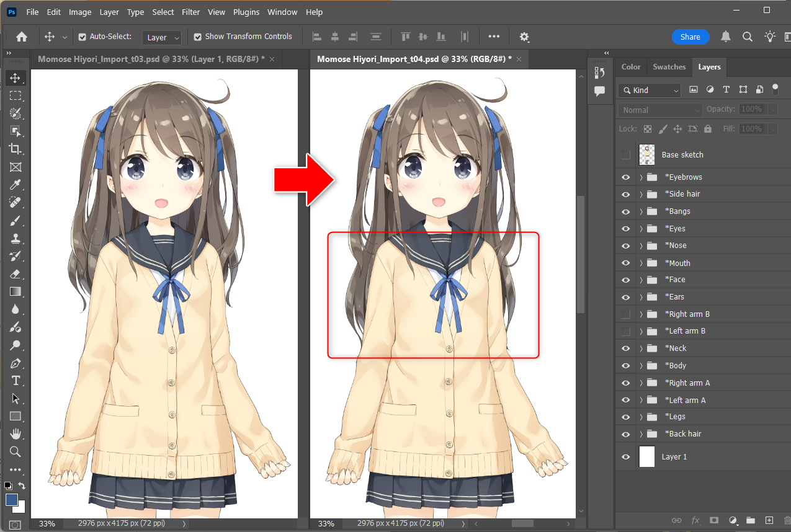Open the Auto-Select Layer dropdown
Image resolution: width=791 pixels, height=532 pixels.
[162, 38]
